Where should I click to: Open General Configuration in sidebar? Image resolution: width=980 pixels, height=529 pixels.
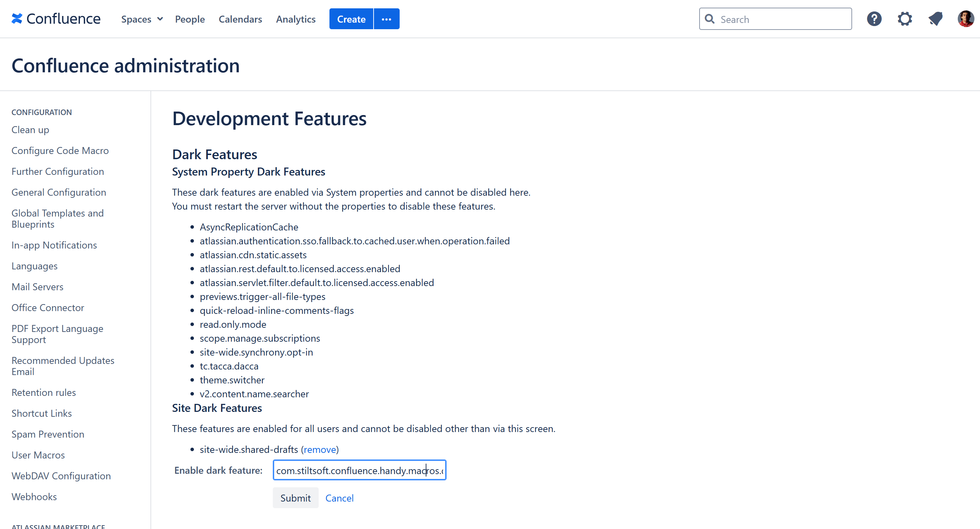pyautogui.click(x=59, y=192)
